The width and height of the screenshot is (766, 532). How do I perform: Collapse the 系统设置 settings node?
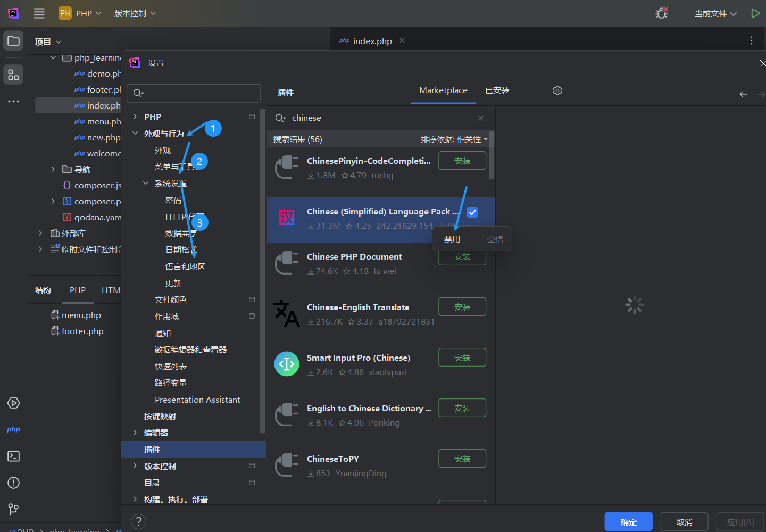point(146,183)
